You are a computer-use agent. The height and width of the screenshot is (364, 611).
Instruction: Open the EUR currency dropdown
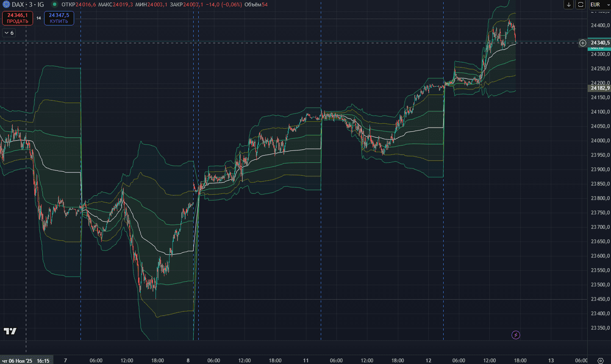598,5
